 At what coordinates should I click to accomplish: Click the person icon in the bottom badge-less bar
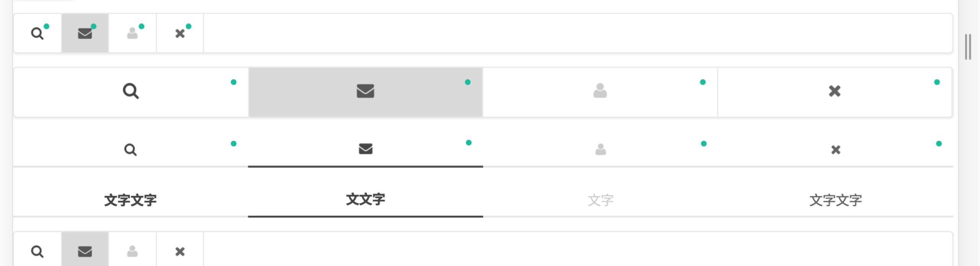pos(132,251)
